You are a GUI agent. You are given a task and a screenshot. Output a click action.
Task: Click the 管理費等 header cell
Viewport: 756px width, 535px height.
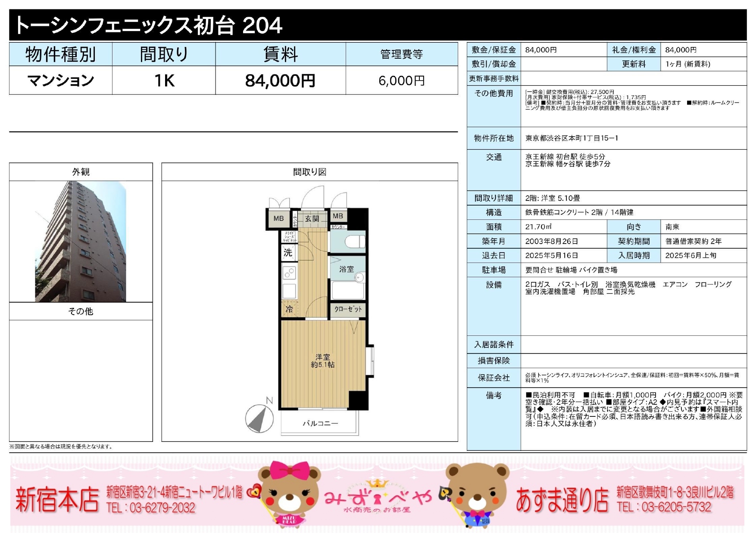click(402, 54)
